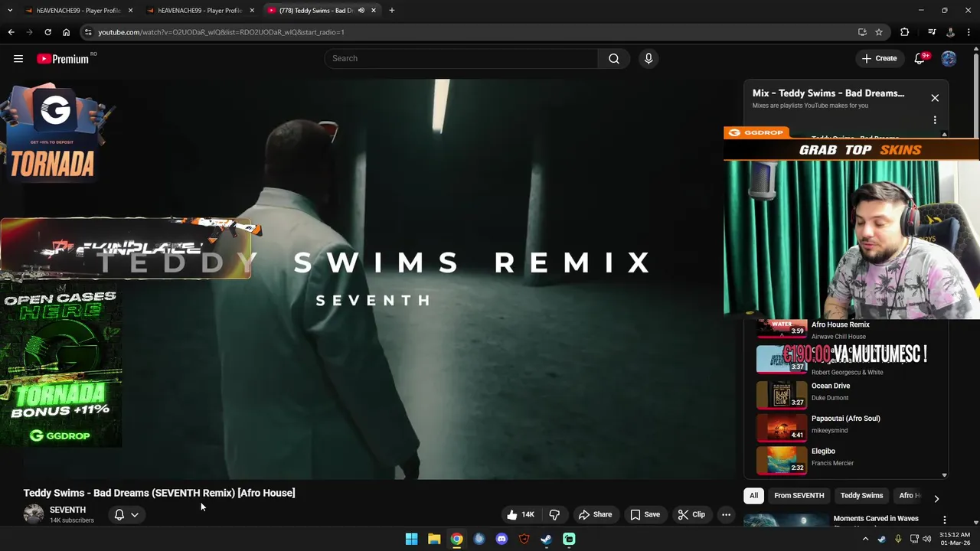Open File Explorer from taskbar
The width and height of the screenshot is (980, 551).
click(x=434, y=539)
